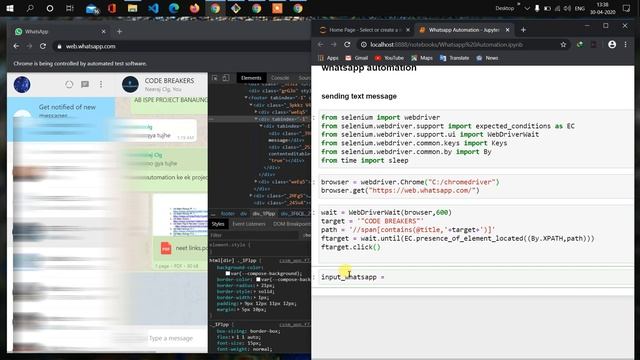Click the border-color swatch in Styles
The height and width of the screenshot is (360, 640).
click(258, 280)
